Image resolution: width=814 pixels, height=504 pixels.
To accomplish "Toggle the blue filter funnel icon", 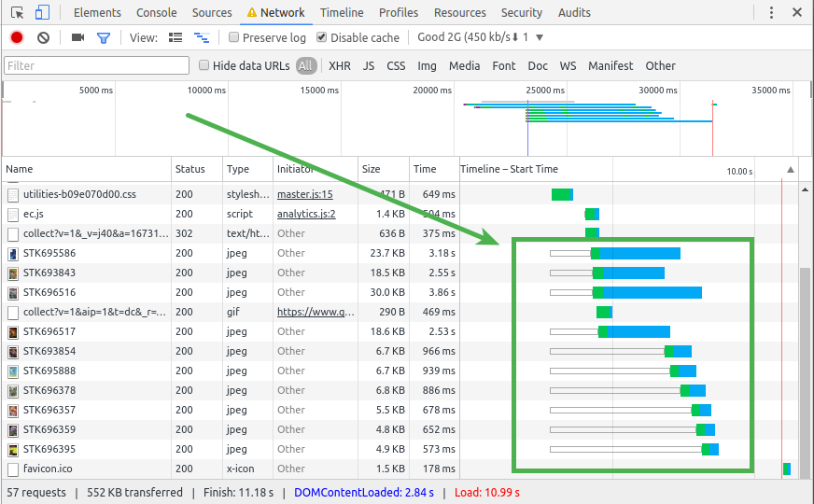I will pyautogui.click(x=104, y=37).
